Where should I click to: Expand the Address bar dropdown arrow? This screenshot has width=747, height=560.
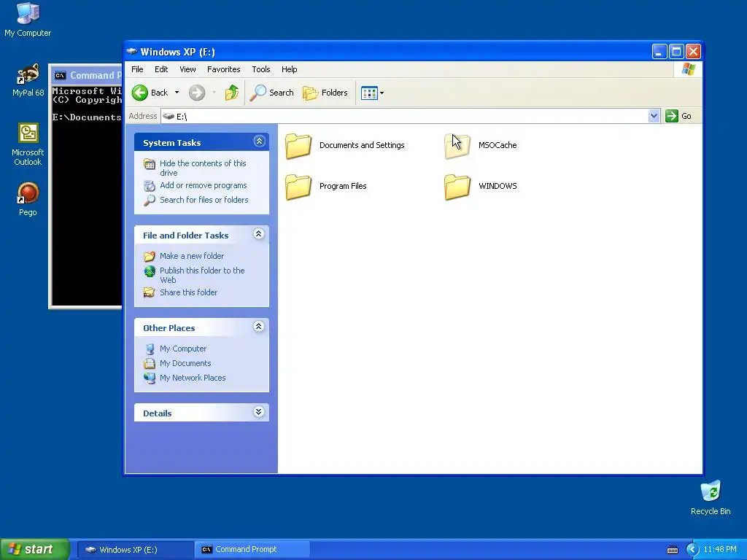tap(654, 116)
